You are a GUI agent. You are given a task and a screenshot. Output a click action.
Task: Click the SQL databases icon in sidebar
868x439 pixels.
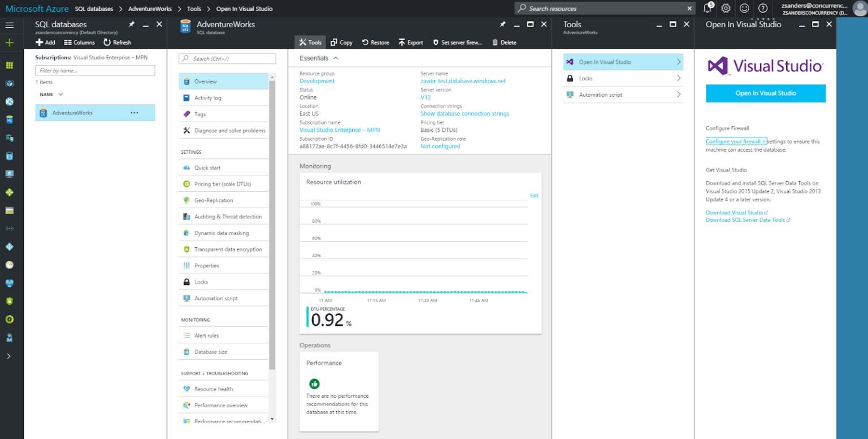pyautogui.click(x=9, y=119)
